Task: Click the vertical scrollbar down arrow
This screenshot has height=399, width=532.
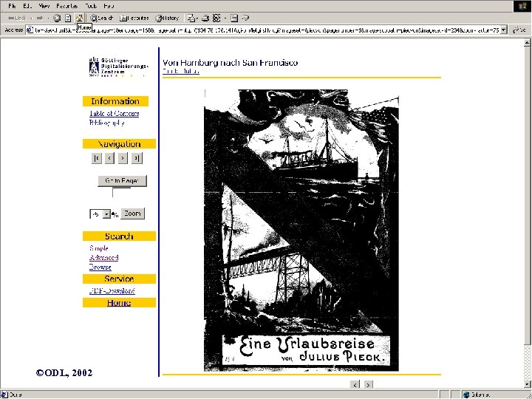Action: coord(527,385)
